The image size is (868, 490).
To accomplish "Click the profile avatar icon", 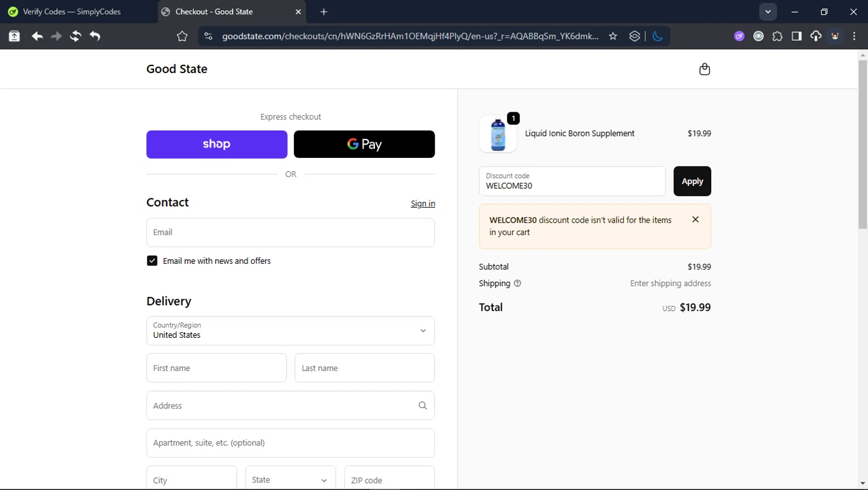I will (835, 36).
